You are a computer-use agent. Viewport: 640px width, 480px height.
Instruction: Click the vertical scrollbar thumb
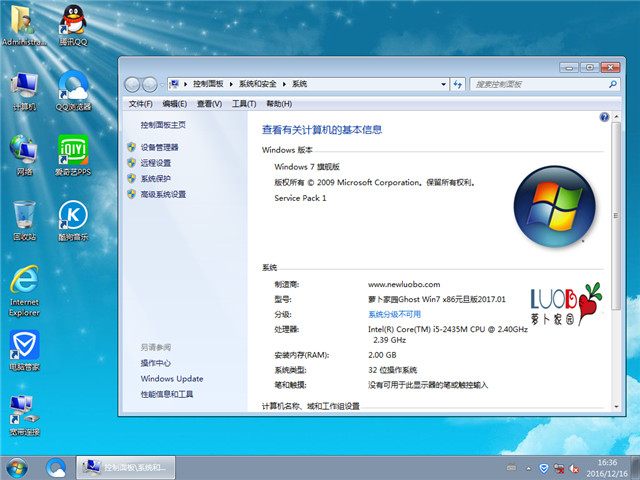click(616, 216)
